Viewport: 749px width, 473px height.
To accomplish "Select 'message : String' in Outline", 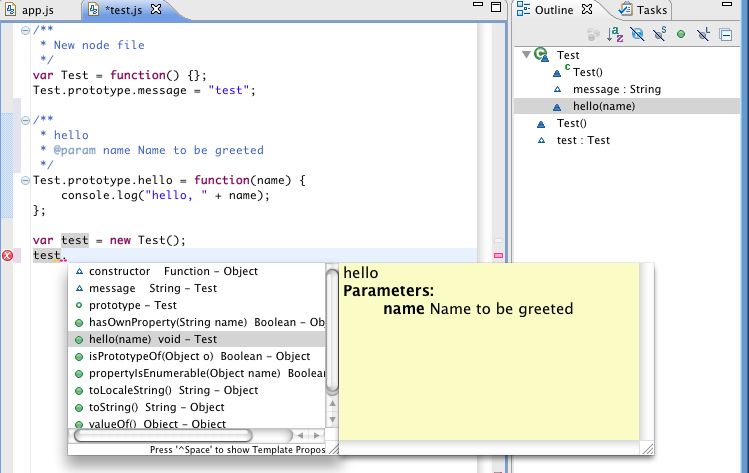I will 617,89.
